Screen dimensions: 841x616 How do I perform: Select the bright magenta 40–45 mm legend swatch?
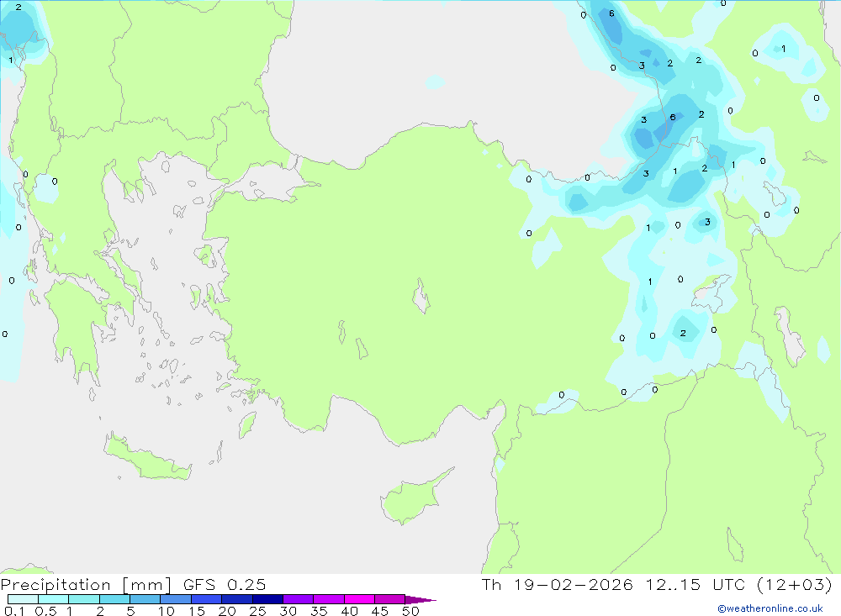pos(359,599)
